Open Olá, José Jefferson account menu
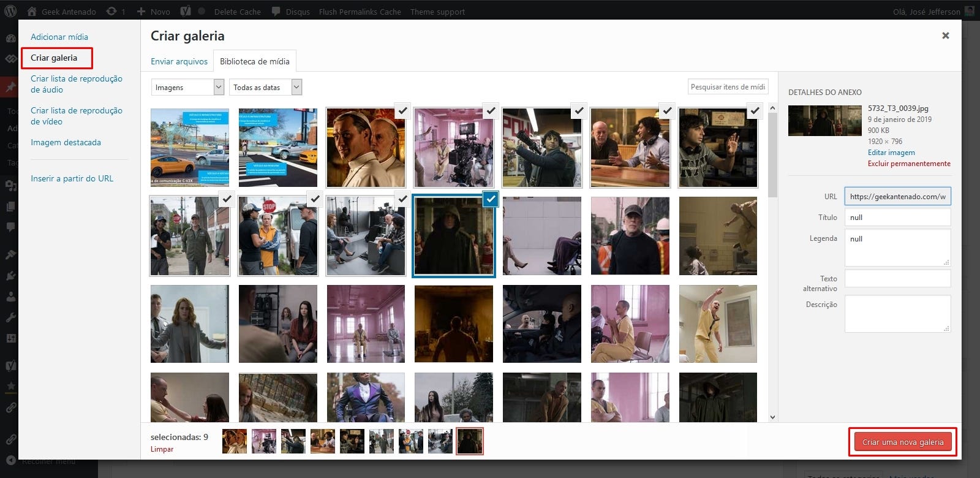Image resolution: width=980 pixels, height=478 pixels. pyautogui.click(x=933, y=12)
